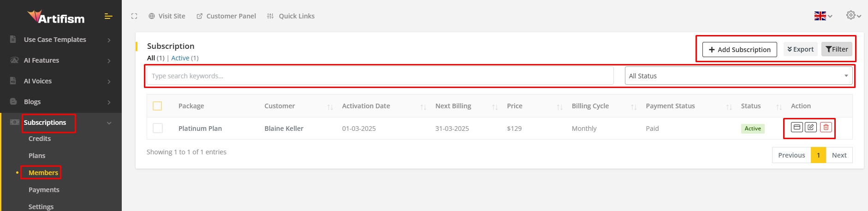Check the select-all checkbox in table header
This screenshot has width=868, height=211.
tap(157, 106)
